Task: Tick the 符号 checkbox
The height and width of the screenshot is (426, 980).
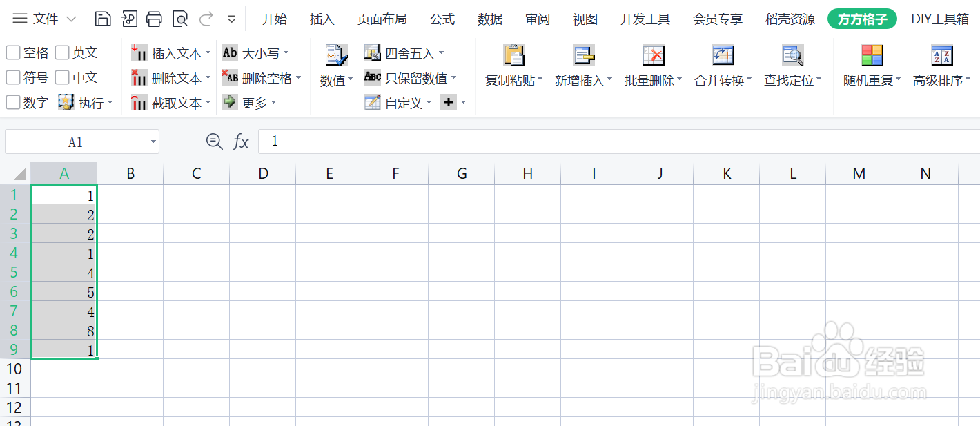Action: [x=13, y=77]
